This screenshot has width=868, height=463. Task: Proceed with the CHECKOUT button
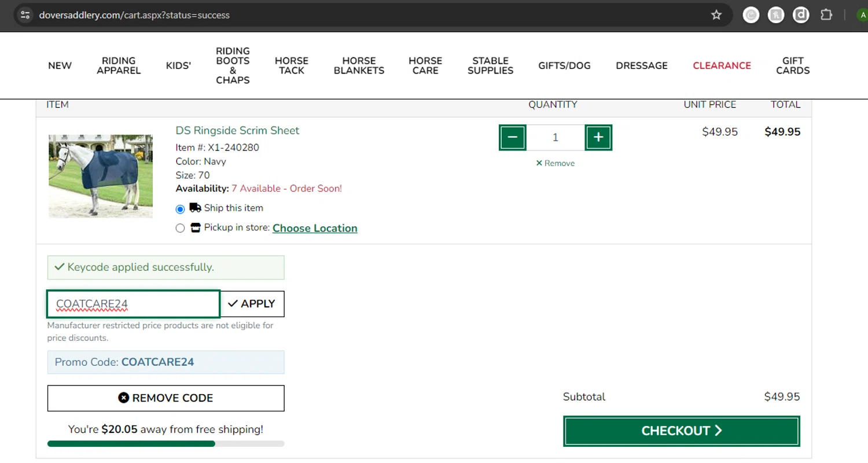click(682, 431)
